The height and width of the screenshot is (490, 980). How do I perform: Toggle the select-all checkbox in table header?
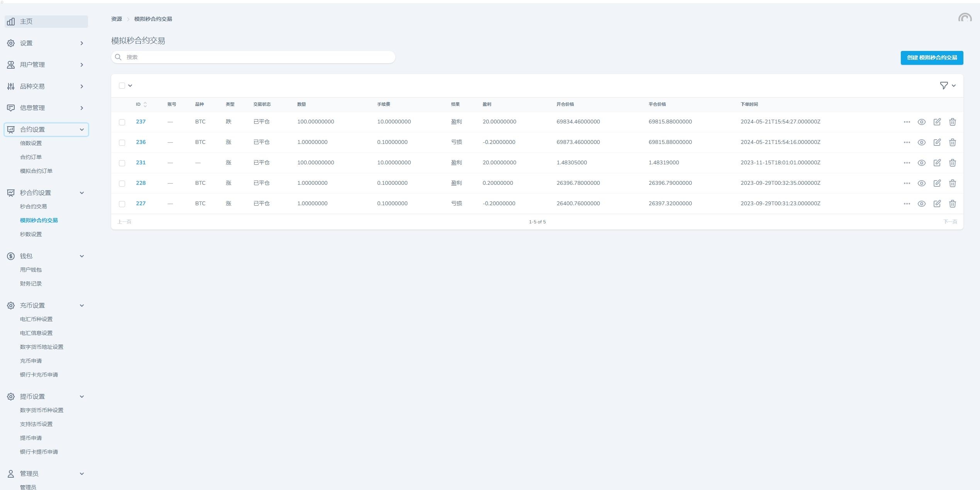(x=122, y=86)
